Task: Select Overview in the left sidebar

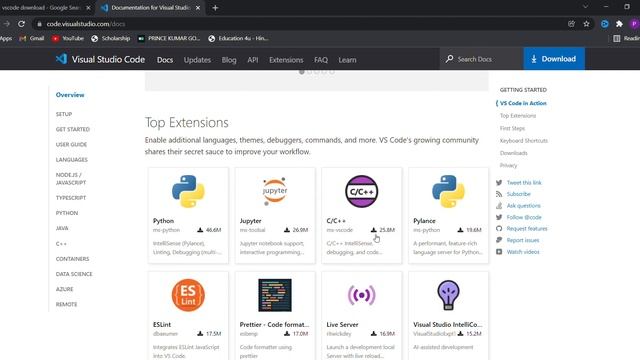Action: 70,95
